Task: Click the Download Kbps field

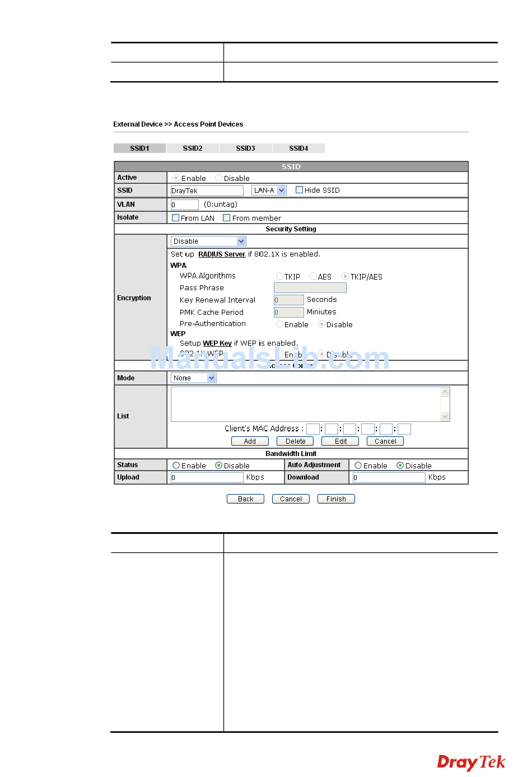Action: (x=389, y=478)
